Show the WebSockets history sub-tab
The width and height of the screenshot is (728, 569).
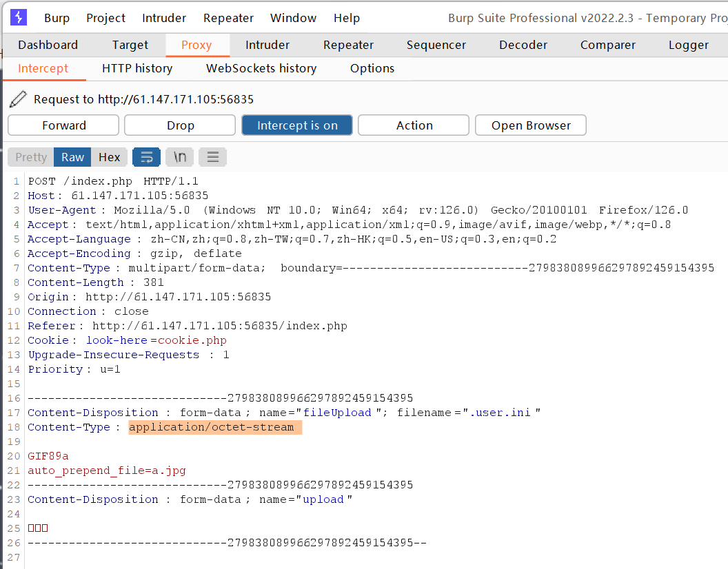pyautogui.click(x=261, y=68)
